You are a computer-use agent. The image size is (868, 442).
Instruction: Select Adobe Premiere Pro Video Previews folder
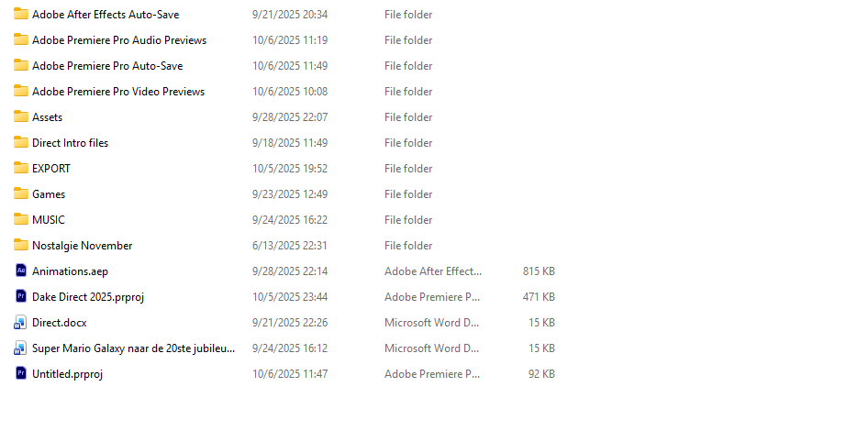118,92
